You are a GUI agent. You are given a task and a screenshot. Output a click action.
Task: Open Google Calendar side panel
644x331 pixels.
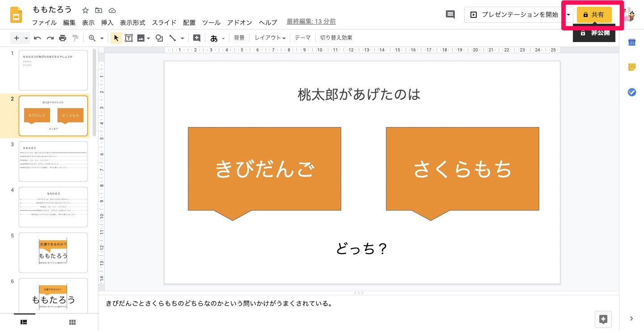point(632,42)
